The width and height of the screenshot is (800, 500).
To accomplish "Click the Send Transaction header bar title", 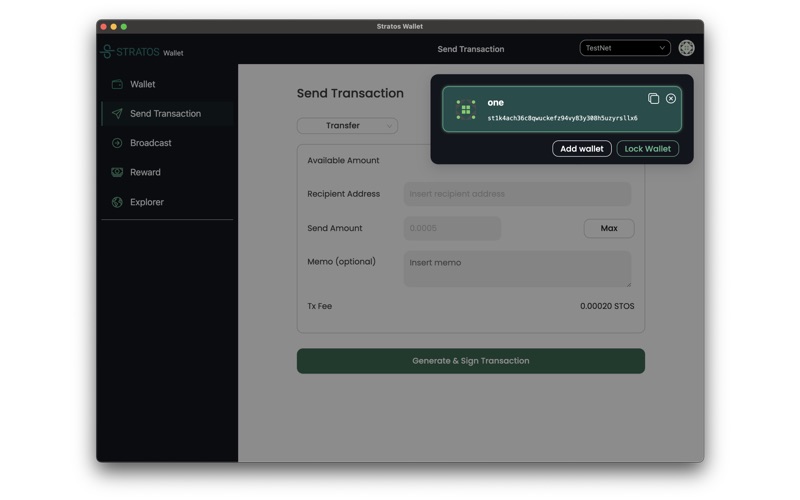I will 470,49.
